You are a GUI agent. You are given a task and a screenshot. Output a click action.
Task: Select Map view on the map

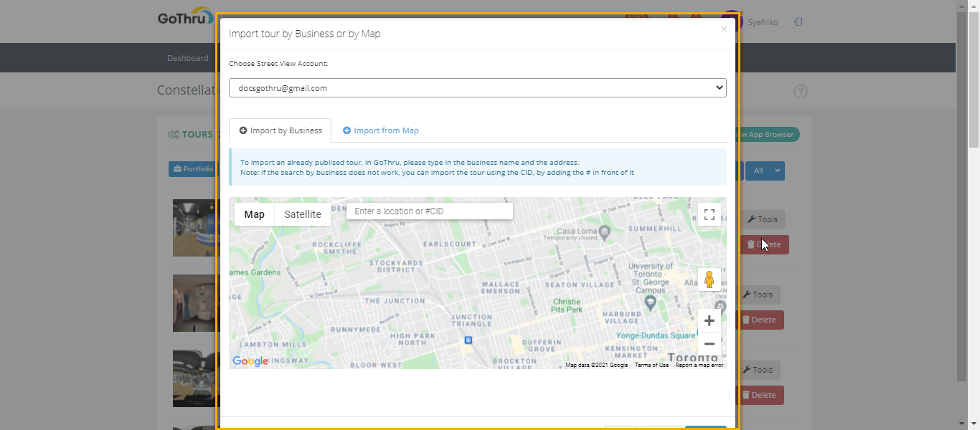pyautogui.click(x=254, y=214)
